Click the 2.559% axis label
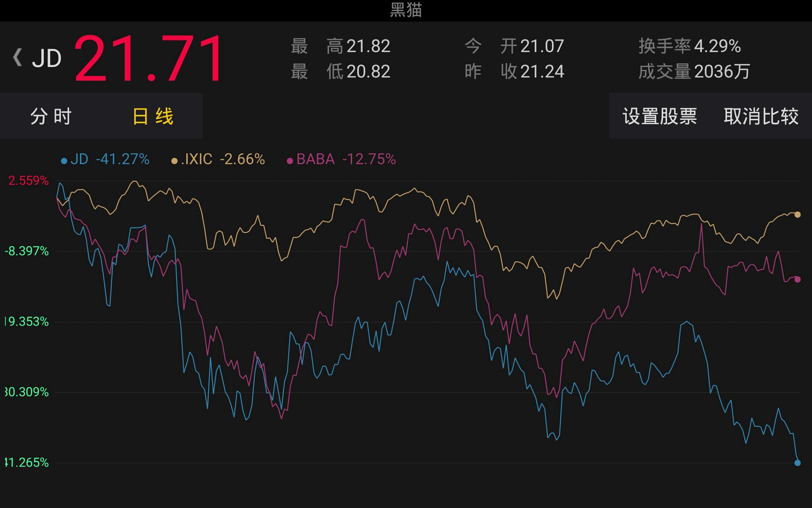The image size is (812, 508). coord(28,181)
